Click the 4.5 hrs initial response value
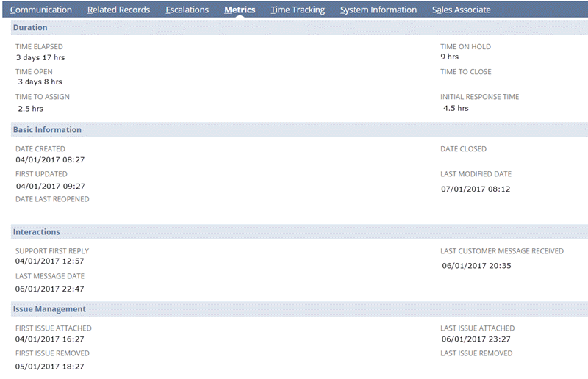Screen dimensions: 588x379 click(x=456, y=109)
